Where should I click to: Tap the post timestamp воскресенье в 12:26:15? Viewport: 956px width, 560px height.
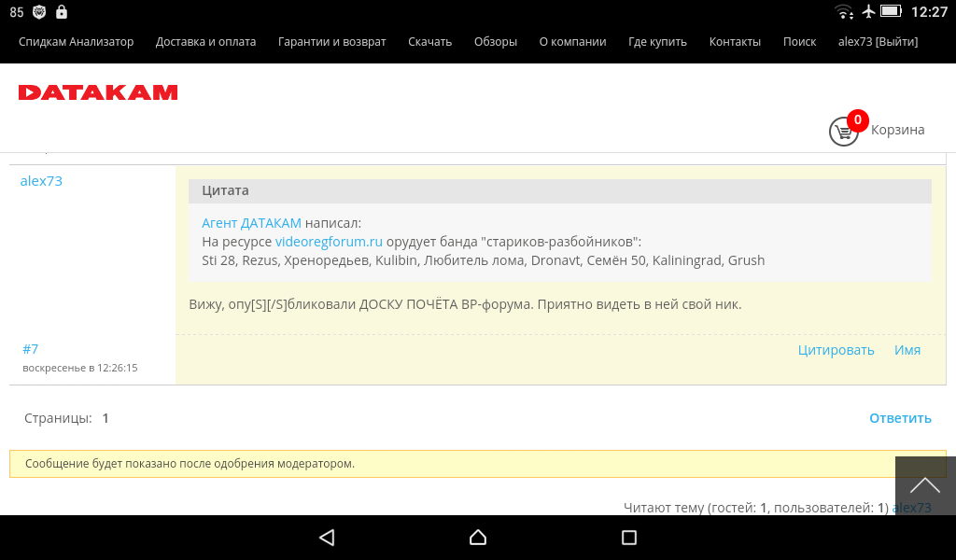[80, 368]
